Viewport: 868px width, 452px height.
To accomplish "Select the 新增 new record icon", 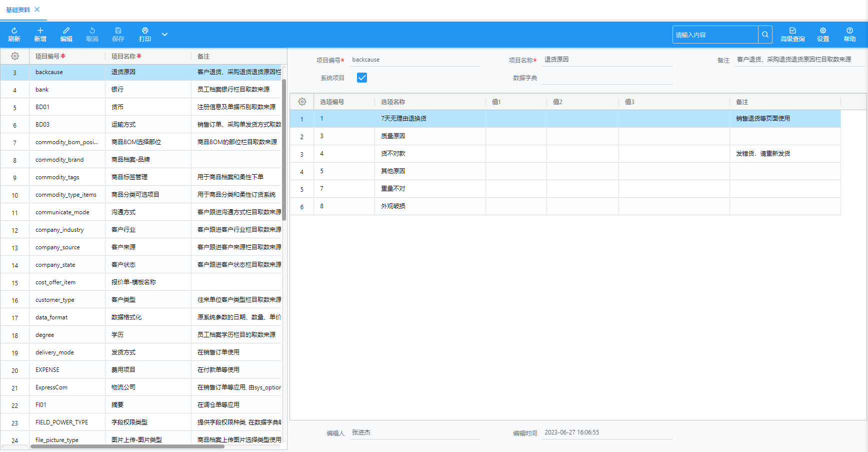I will click(40, 34).
